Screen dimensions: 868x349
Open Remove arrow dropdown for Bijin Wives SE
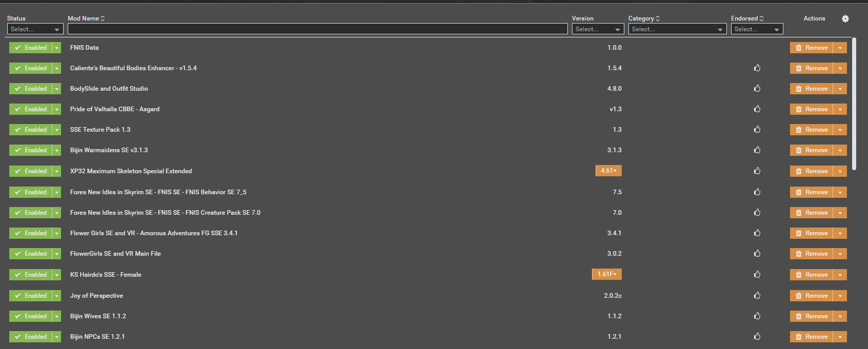click(840, 316)
